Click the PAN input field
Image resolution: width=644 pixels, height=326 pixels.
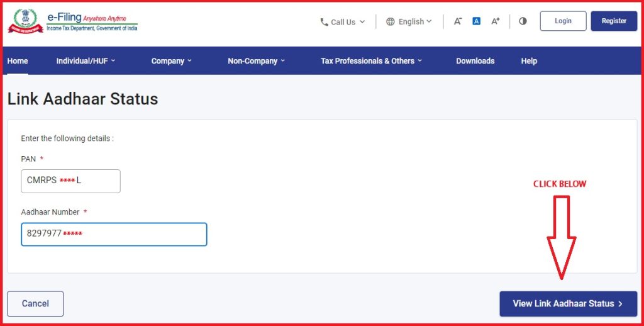[x=70, y=181]
